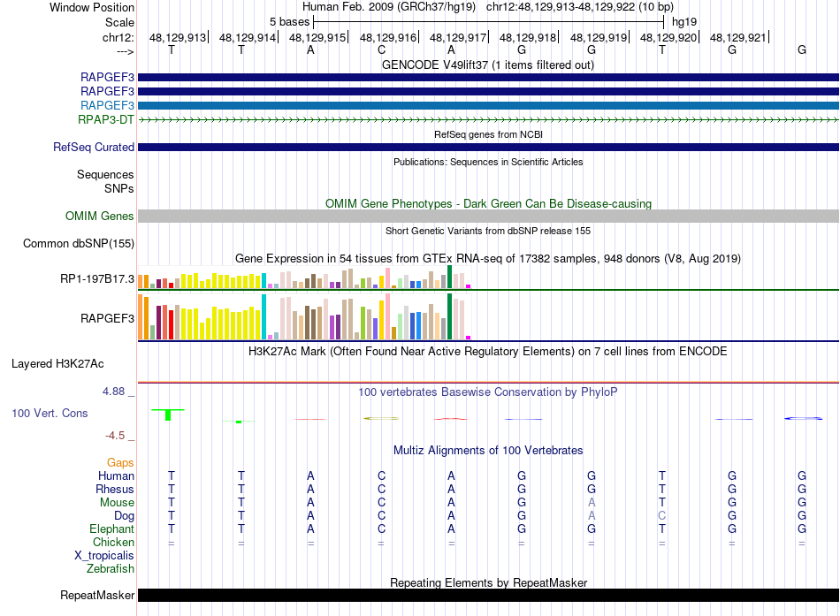Click the 4.88 conservation scale value

[113, 392]
